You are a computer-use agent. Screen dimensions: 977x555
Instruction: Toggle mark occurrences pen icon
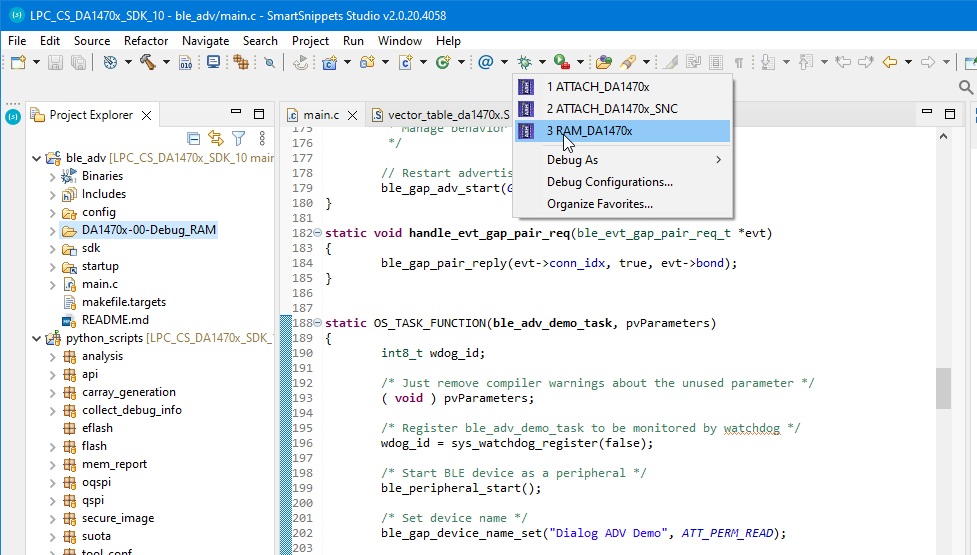click(x=670, y=62)
